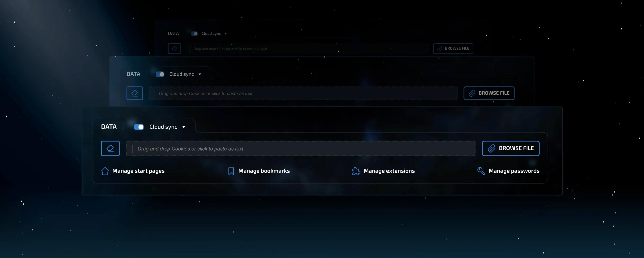Click the front cookies drag-and-drop field
The width and height of the screenshot is (644, 258).
[301, 148]
